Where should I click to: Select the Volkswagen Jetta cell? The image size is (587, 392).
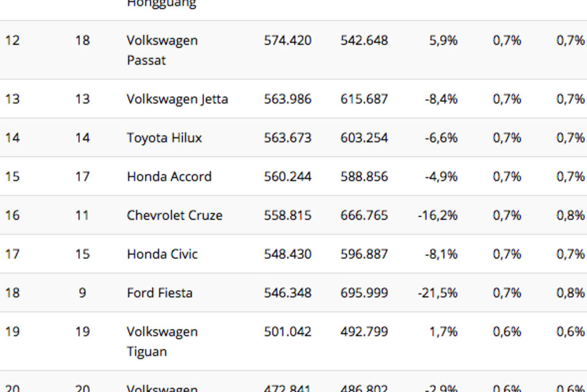177,99
